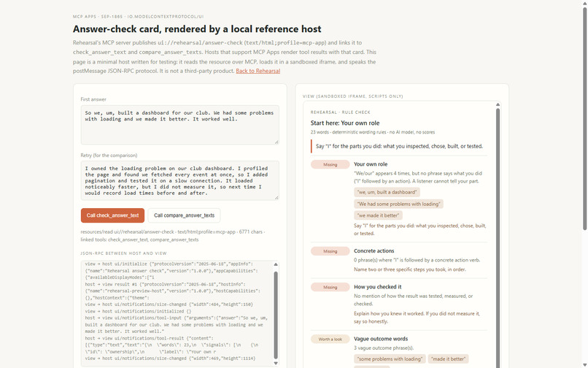Click the Start here: Your own role heading

[x=345, y=123]
